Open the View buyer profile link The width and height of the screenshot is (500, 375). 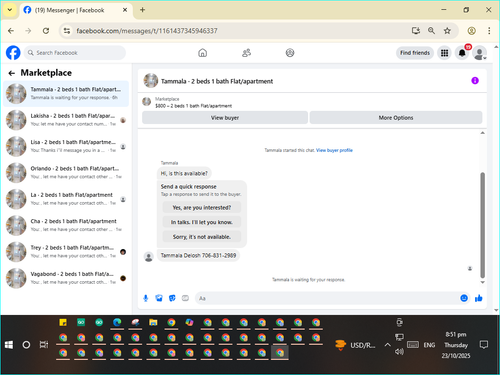click(x=334, y=150)
